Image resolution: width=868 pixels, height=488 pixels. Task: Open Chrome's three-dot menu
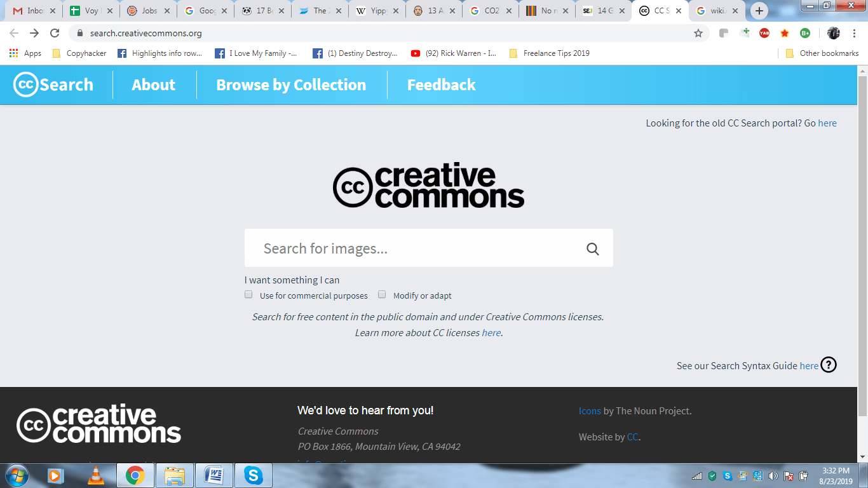[x=854, y=33]
